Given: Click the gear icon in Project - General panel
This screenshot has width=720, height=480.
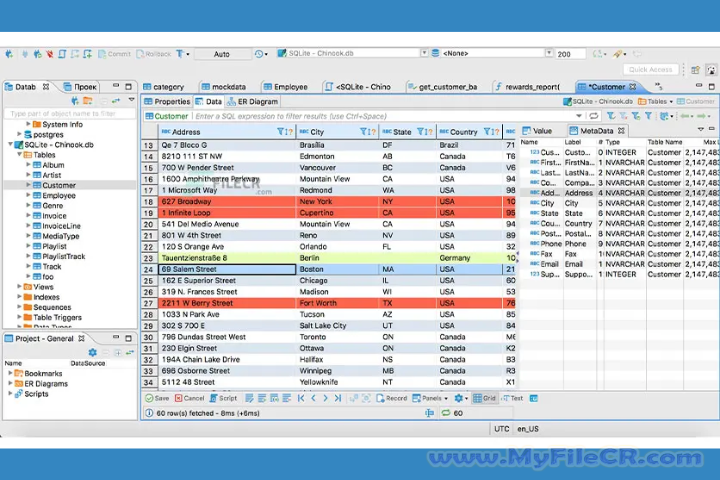Looking at the screenshot, I should (x=93, y=352).
